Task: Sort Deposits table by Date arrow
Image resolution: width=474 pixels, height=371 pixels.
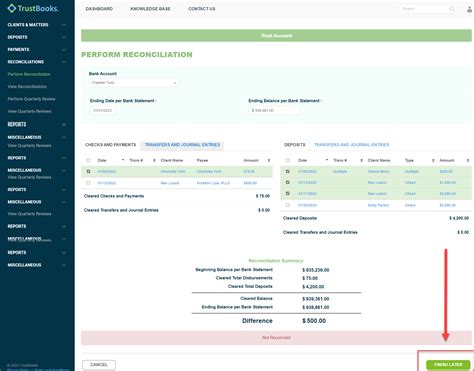Action: point(327,160)
